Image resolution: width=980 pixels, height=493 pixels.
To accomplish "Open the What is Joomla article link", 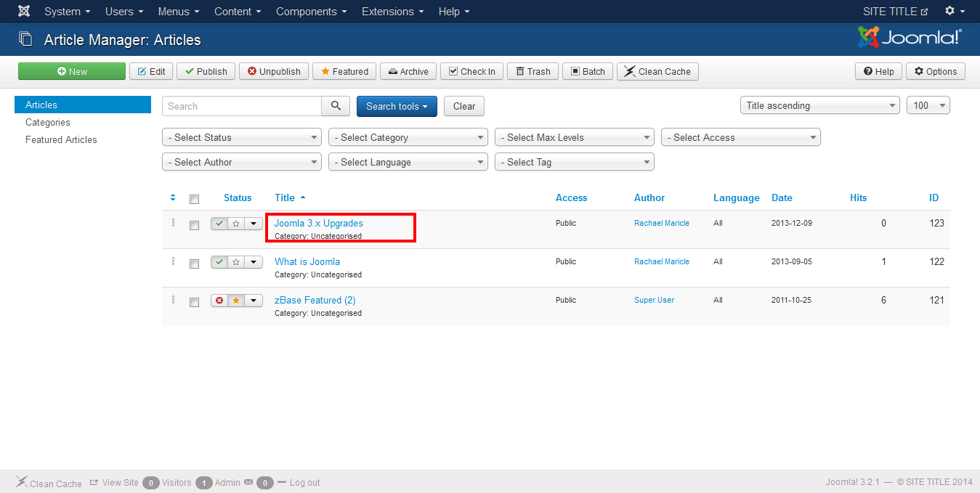I will point(307,261).
